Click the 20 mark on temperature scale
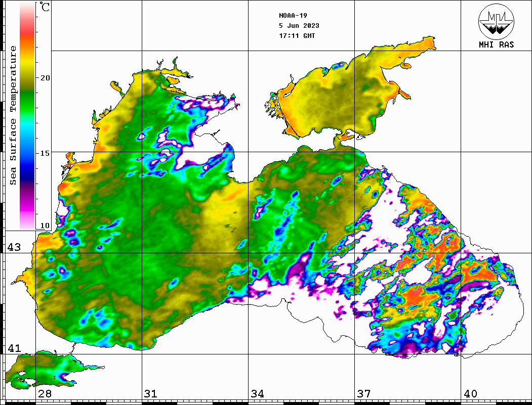This screenshot has width=532, height=405. click(x=45, y=78)
